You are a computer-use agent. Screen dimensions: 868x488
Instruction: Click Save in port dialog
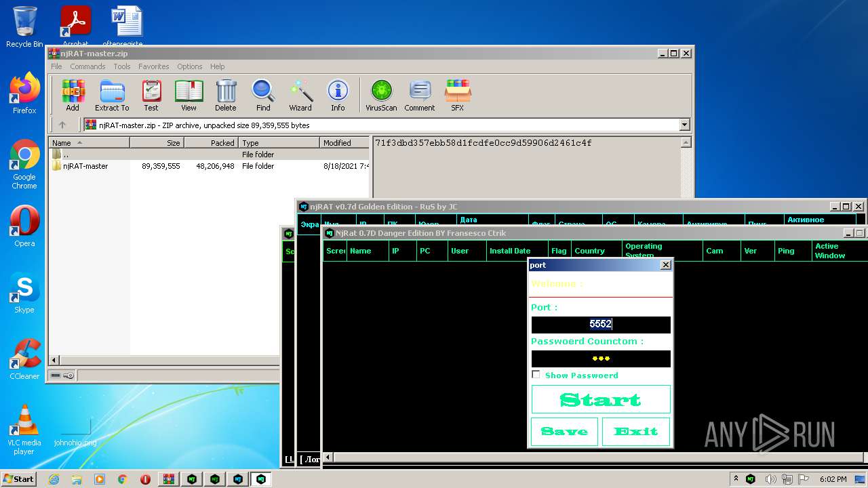[564, 431]
